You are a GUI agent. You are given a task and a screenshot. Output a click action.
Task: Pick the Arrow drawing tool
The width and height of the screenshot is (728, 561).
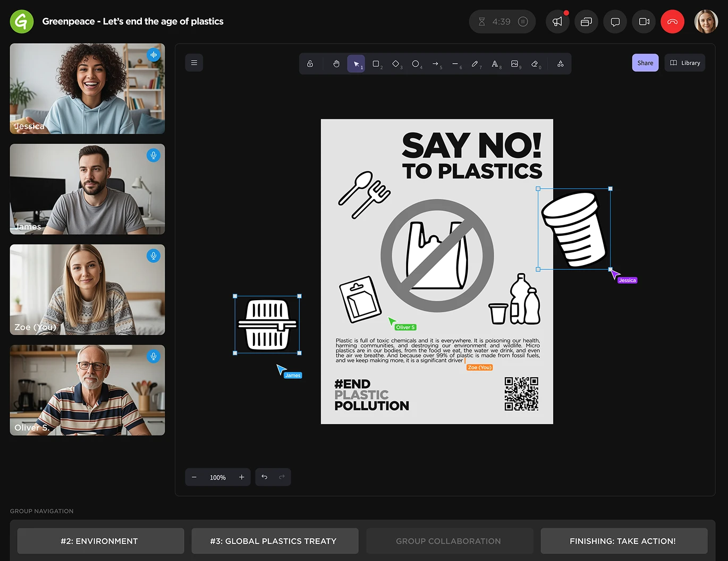click(435, 64)
